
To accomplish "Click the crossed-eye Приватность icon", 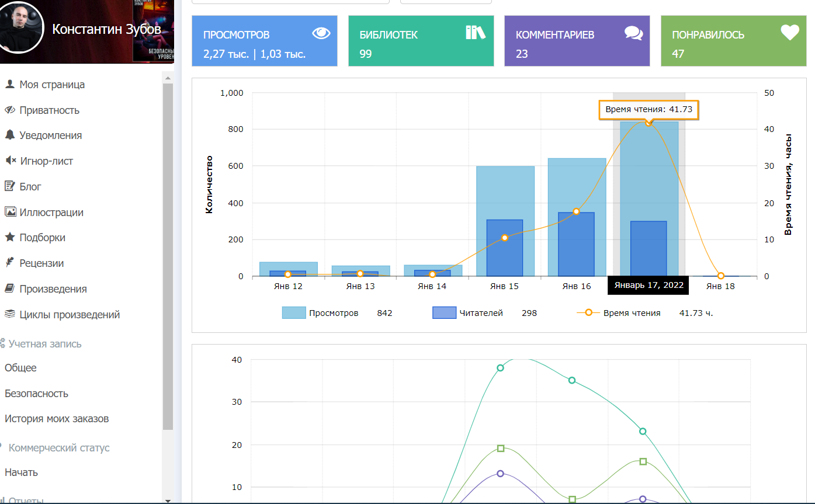I will (x=9, y=110).
